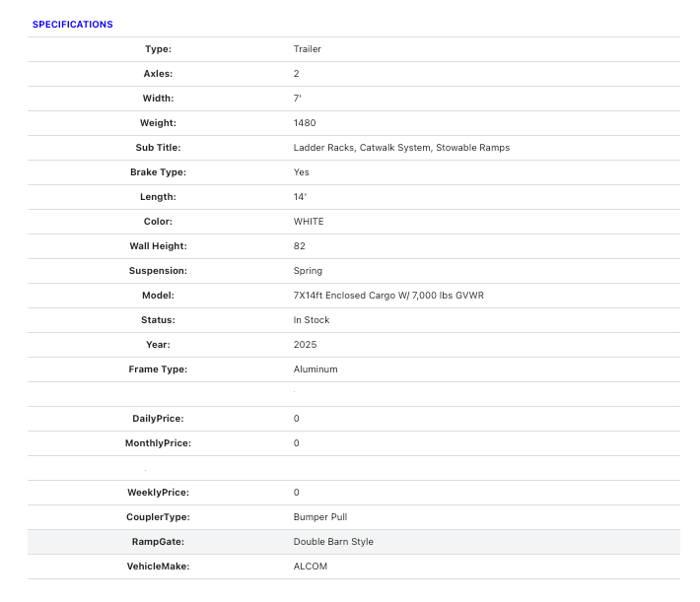Select the Year value 2025
This screenshot has height=602, width=700.
coord(305,345)
